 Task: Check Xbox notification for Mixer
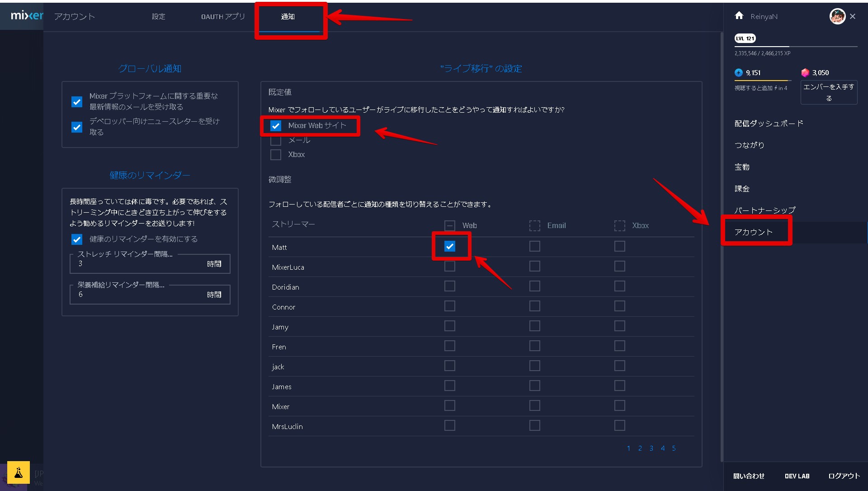click(620, 405)
